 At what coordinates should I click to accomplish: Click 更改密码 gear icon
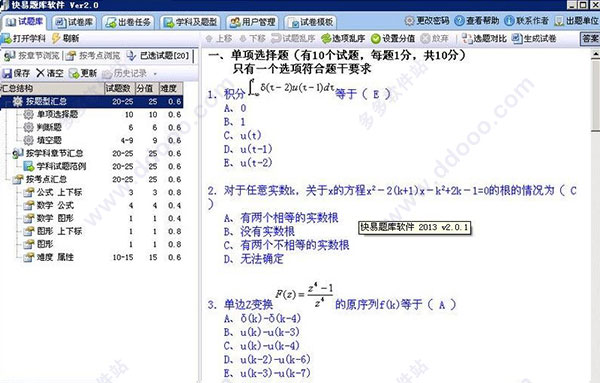coord(409,21)
